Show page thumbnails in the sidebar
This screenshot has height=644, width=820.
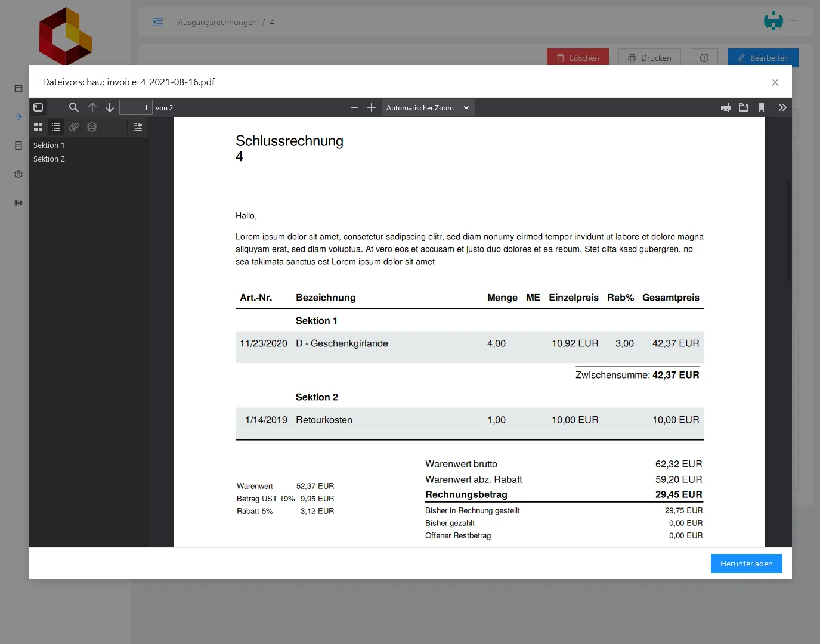point(38,127)
